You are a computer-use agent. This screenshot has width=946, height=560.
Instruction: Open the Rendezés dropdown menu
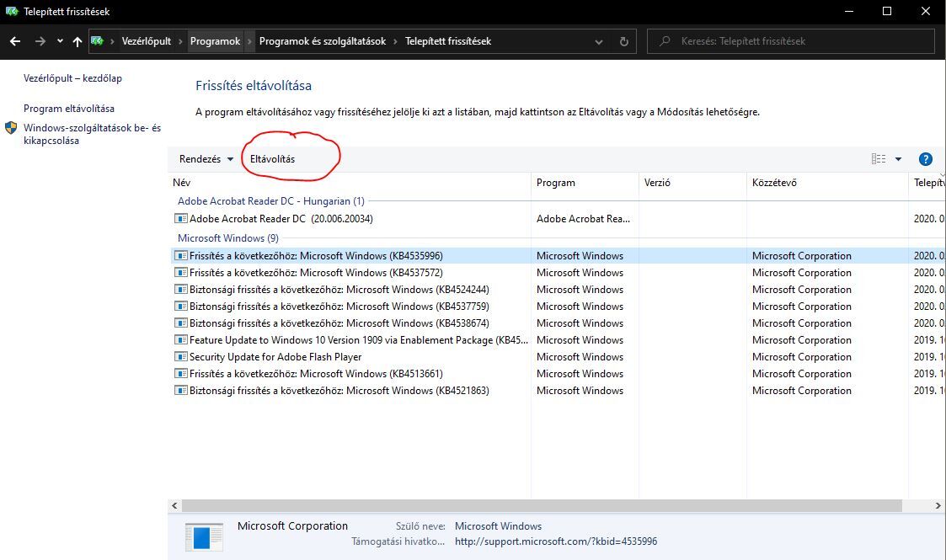click(206, 159)
